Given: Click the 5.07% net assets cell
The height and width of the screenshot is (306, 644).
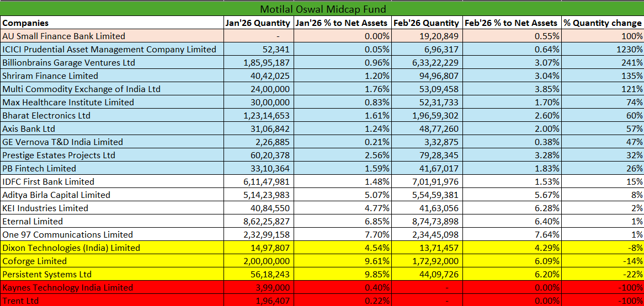Looking at the screenshot, I should coord(343,195).
